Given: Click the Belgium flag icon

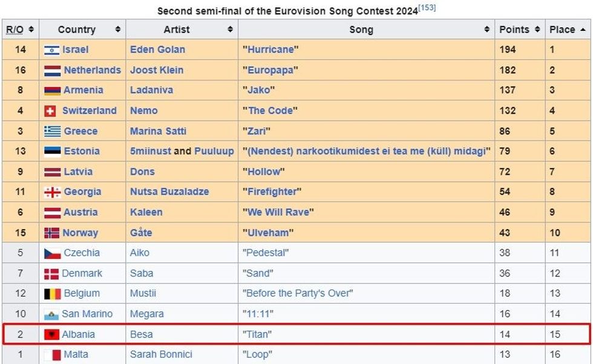Looking at the screenshot, I should pos(52,294).
